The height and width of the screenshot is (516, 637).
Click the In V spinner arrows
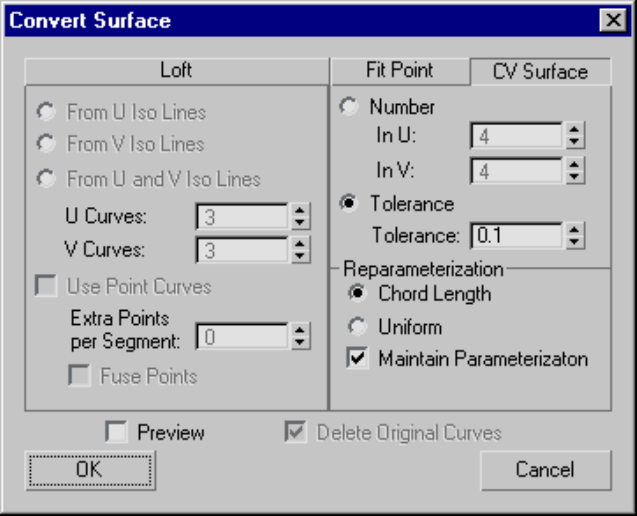(574, 170)
